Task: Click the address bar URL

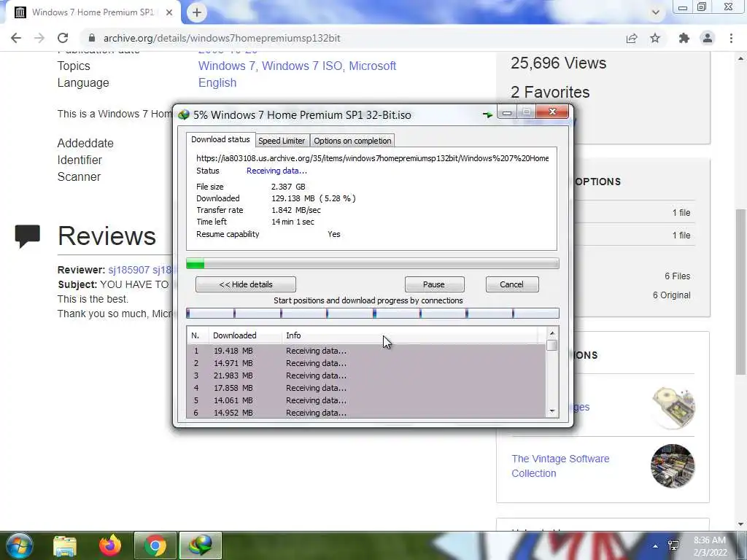Action: pyautogui.click(x=222, y=38)
